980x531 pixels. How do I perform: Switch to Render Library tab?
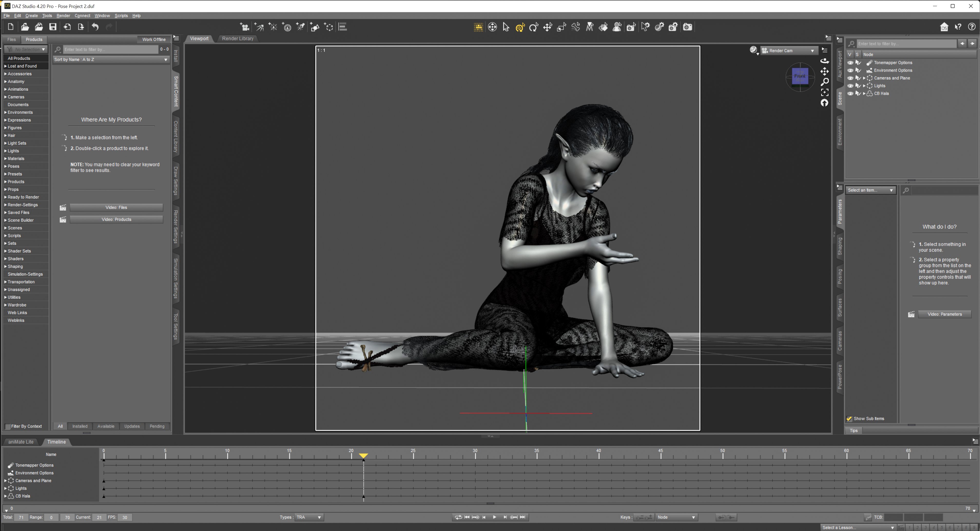click(x=238, y=39)
